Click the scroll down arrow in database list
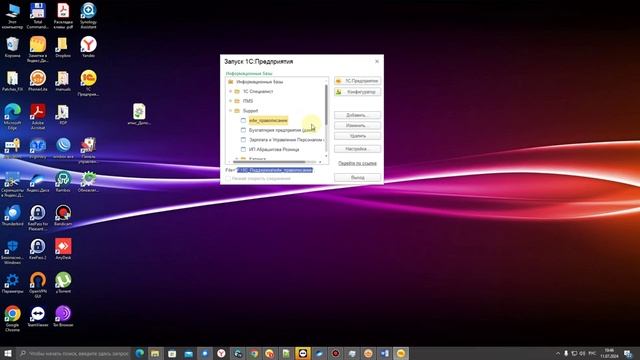640x360 pixels. (x=326, y=156)
